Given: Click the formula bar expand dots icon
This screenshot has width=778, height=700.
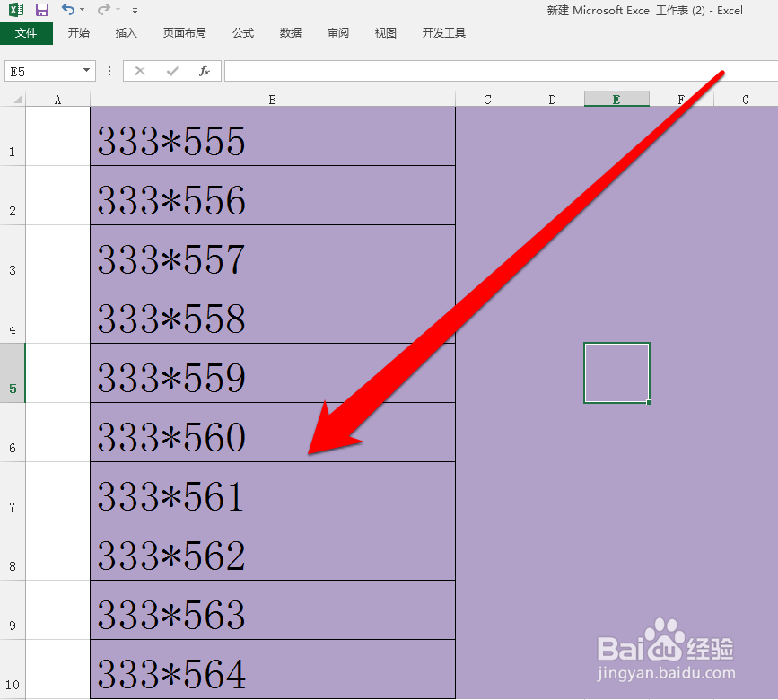Looking at the screenshot, I should 109,71.
